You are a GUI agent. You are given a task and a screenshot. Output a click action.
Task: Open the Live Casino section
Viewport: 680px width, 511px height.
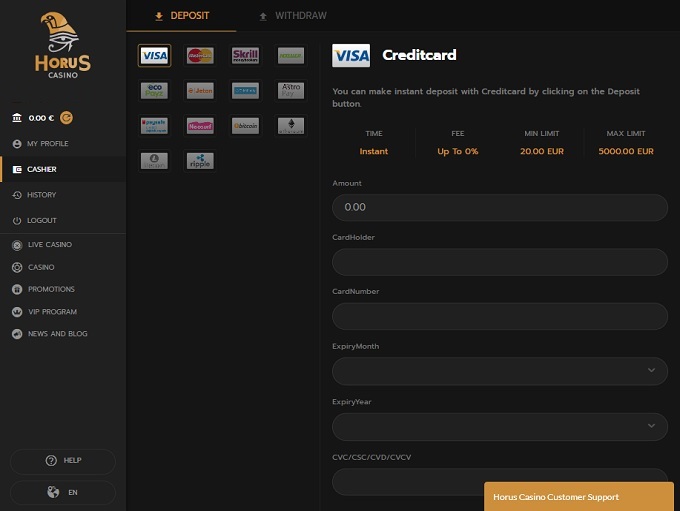click(x=50, y=244)
